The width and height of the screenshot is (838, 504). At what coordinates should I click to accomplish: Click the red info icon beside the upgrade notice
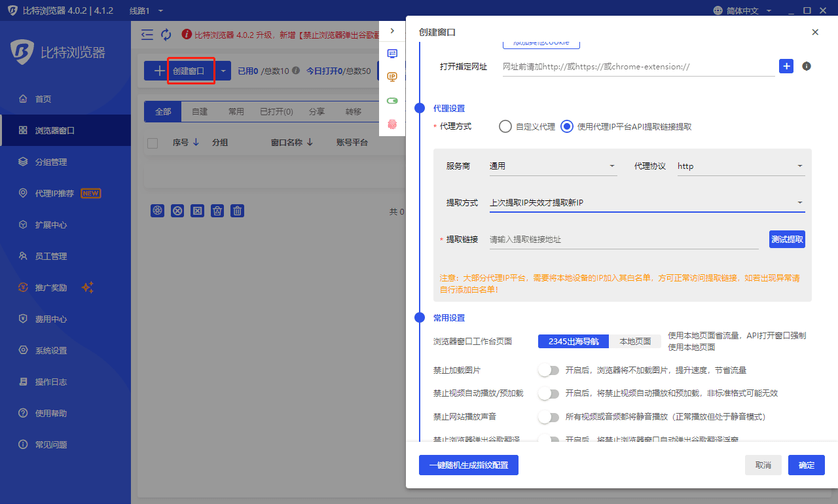[187, 34]
